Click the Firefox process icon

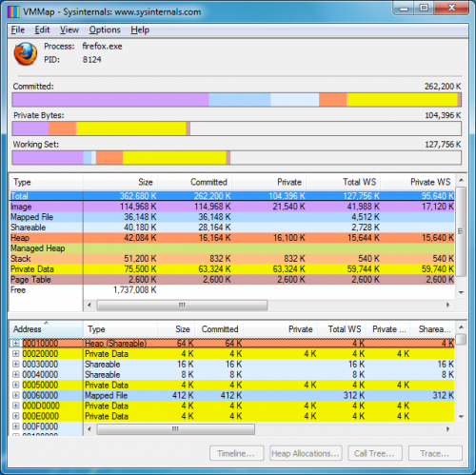coord(26,53)
